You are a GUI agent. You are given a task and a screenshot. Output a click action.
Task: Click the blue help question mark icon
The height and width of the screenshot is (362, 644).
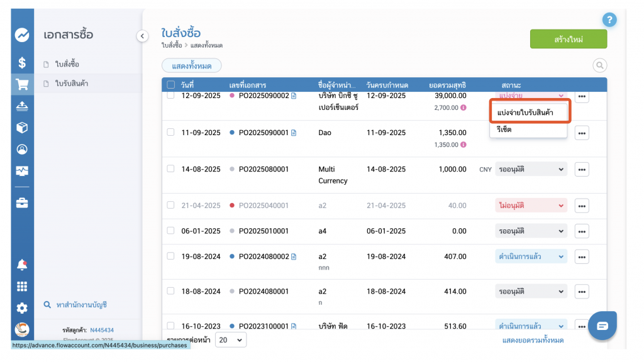pos(609,20)
